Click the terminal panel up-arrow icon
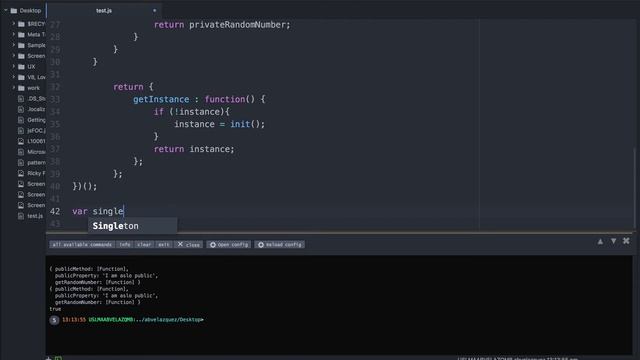 (600, 241)
